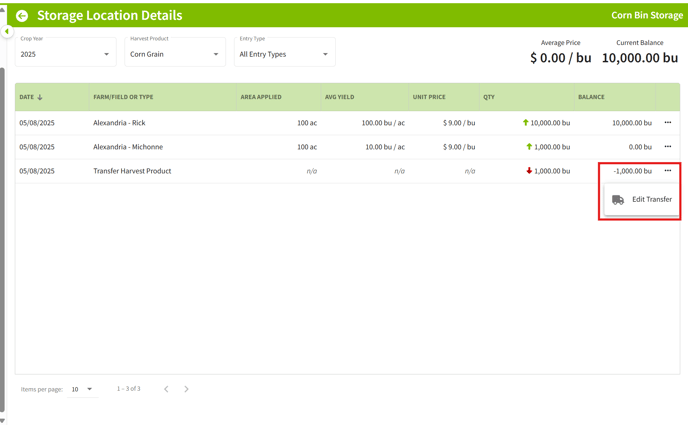The height and width of the screenshot is (425, 688).
Task: Click the back arrow beside Storage Location Details
Action: tap(22, 16)
